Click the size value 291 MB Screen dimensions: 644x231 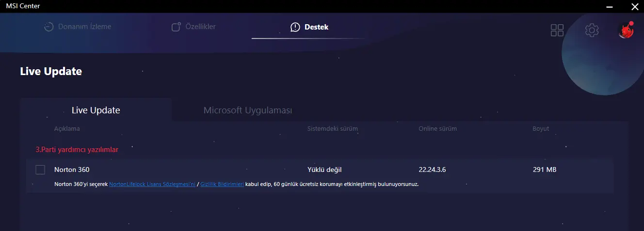click(x=544, y=169)
